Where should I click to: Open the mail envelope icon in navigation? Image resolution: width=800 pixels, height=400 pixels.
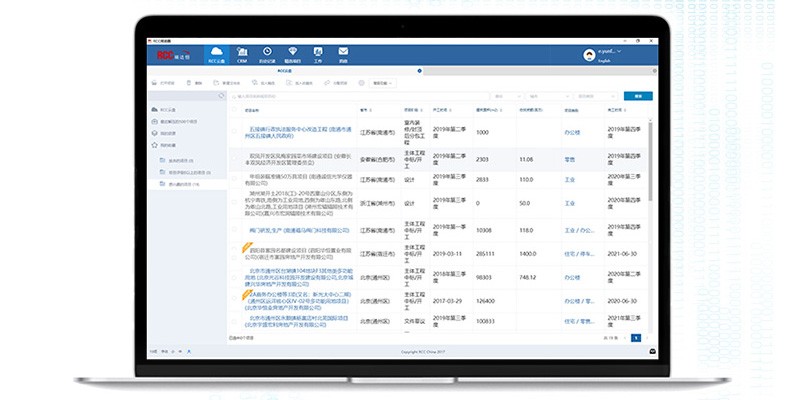[343, 54]
